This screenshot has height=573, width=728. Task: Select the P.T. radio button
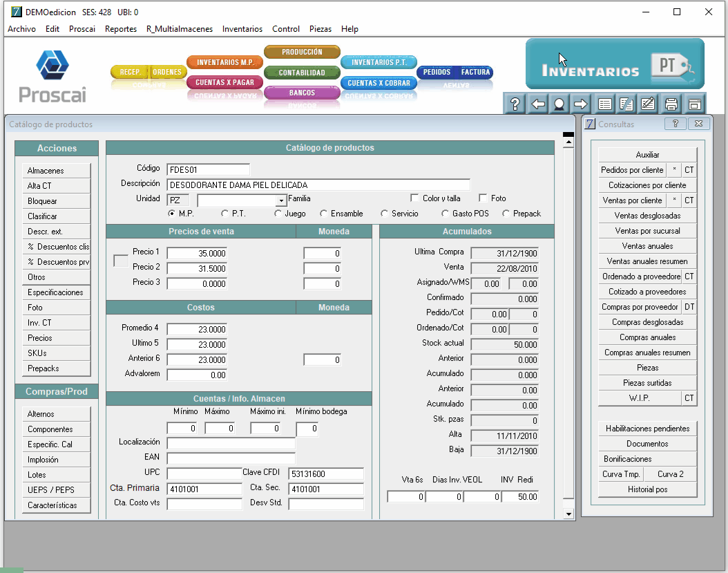point(225,214)
